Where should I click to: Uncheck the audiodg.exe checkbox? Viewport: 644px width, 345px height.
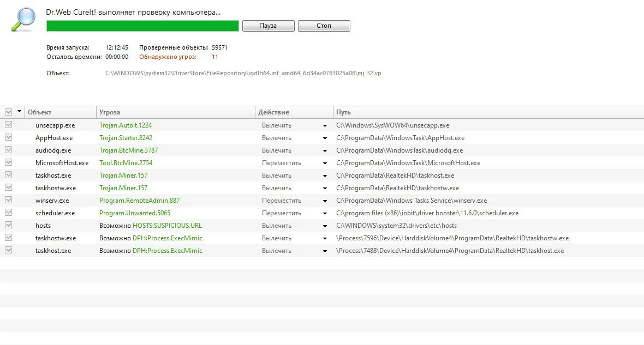(x=8, y=150)
